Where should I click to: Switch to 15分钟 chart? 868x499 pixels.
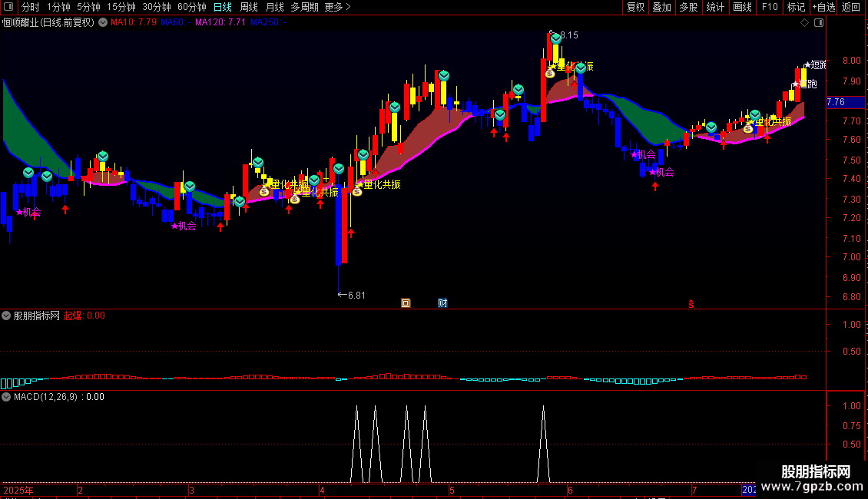pos(121,7)
